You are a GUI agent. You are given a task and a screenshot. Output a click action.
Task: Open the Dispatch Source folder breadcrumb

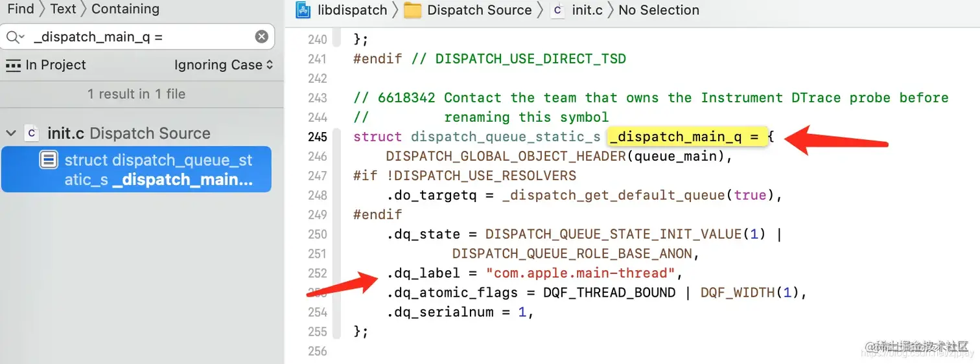[x=479, y=10]
